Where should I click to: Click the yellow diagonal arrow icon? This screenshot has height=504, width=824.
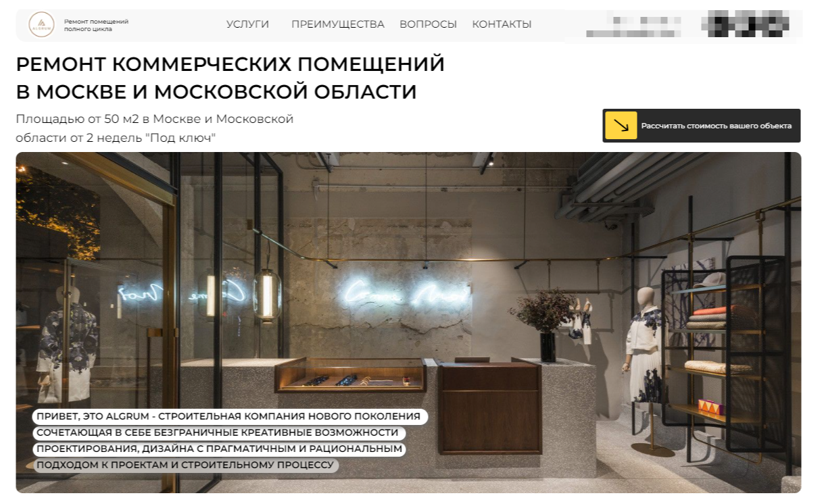(x=621, y=126)
